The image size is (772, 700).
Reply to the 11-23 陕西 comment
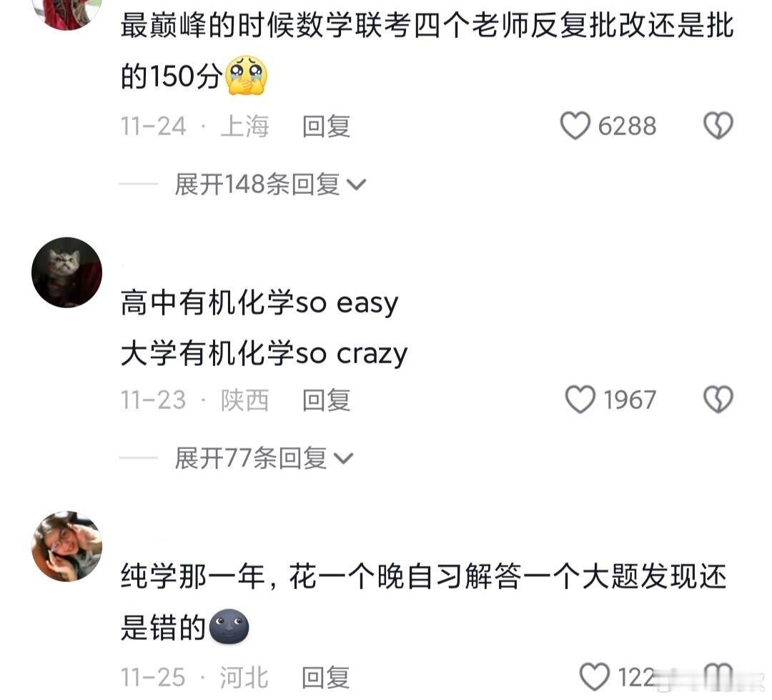click(326, 400)
